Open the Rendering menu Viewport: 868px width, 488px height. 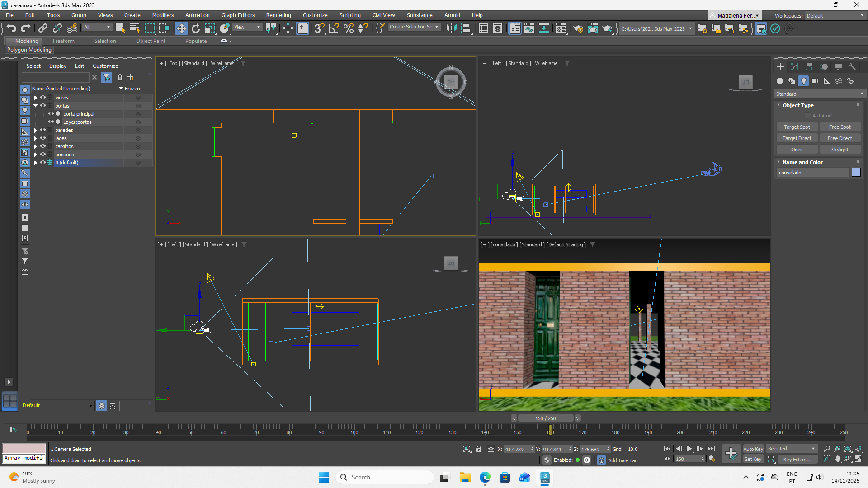[x=278, y=15]
